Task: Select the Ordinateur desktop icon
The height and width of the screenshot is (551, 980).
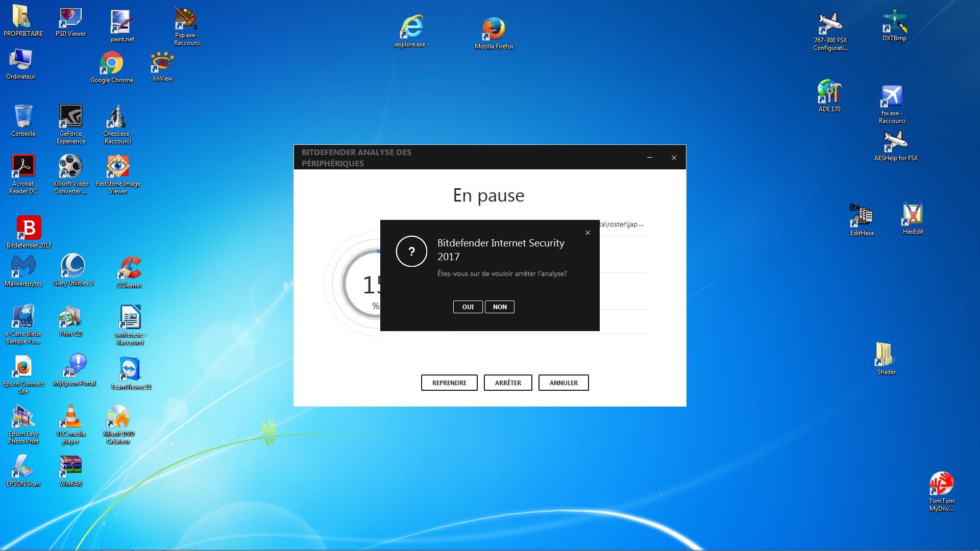Action: pyautogui.click(x=20, y=64)
